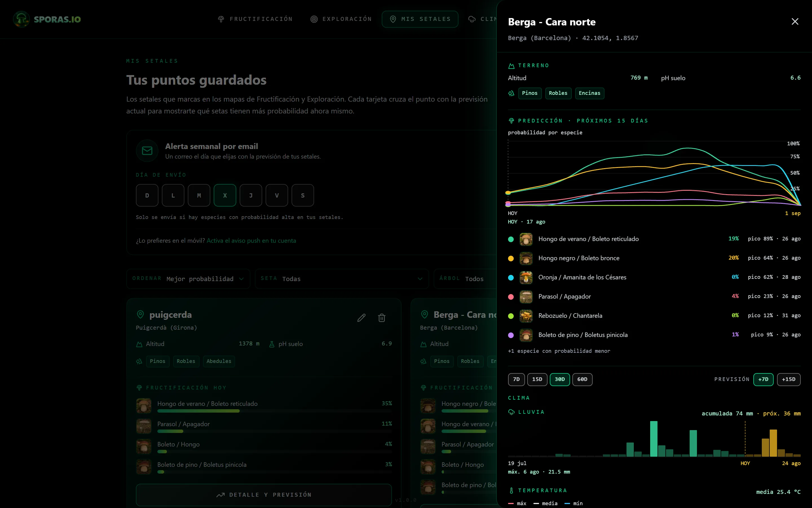This screenshot has height=508, width=812.
Task: Select Friday (V) as send day
Action: (x=277, y=195)
